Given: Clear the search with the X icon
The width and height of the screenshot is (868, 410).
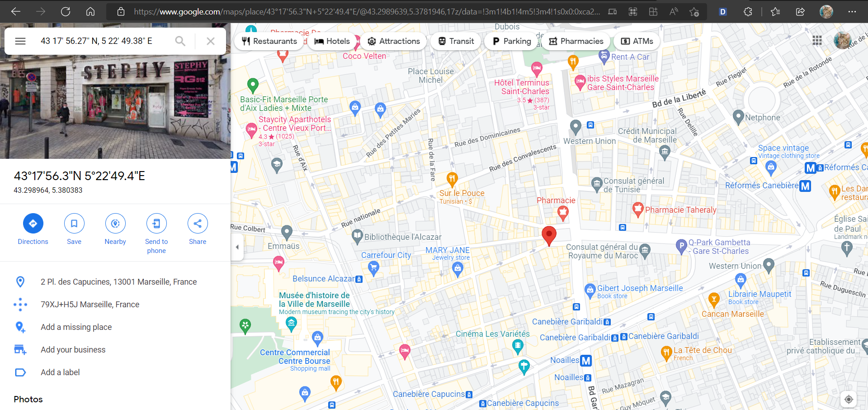Looking at the screenshot, I should 211,41.
